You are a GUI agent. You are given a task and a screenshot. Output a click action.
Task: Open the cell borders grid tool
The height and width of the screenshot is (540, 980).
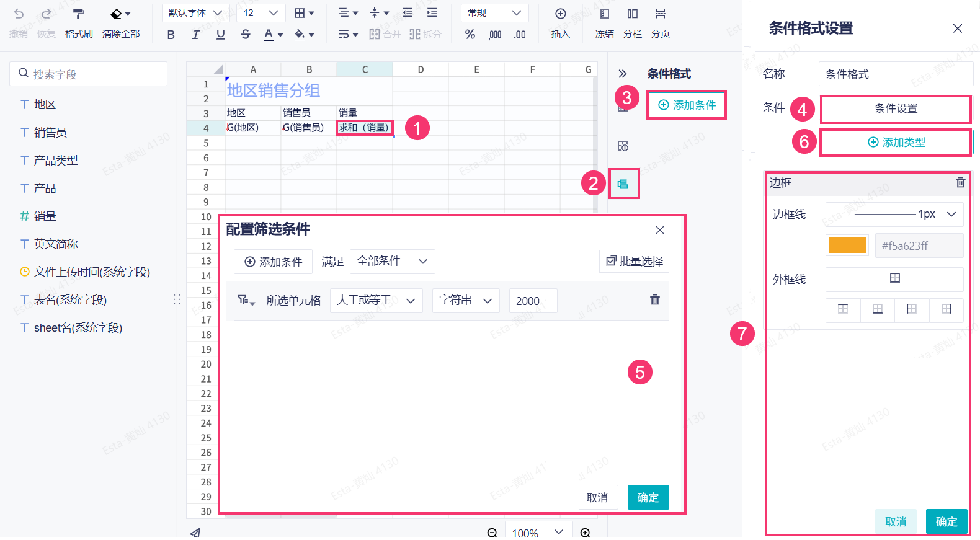(304, 13)
